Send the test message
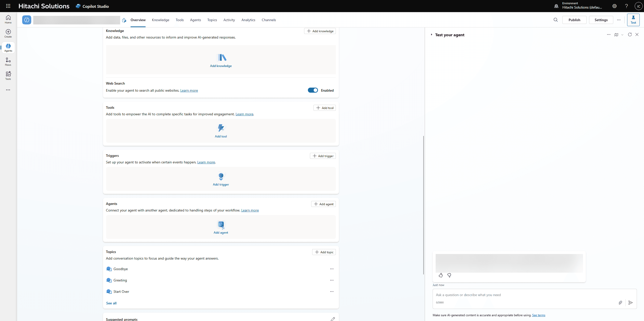This screenshot has width=644, height=321. click(x=630, y=303)
